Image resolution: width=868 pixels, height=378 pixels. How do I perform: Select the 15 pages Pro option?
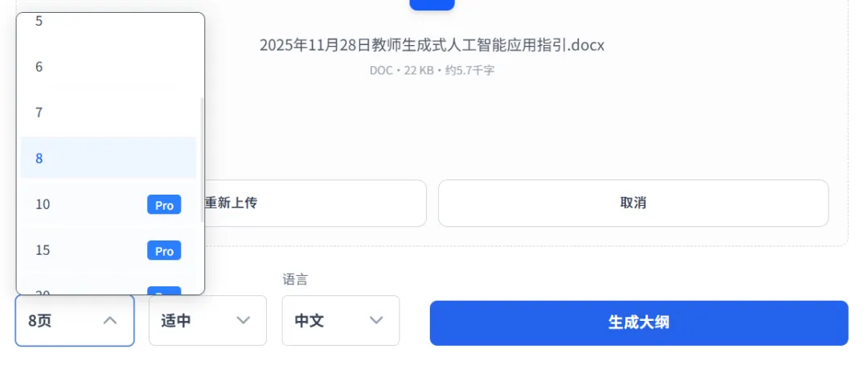(108, 250)
